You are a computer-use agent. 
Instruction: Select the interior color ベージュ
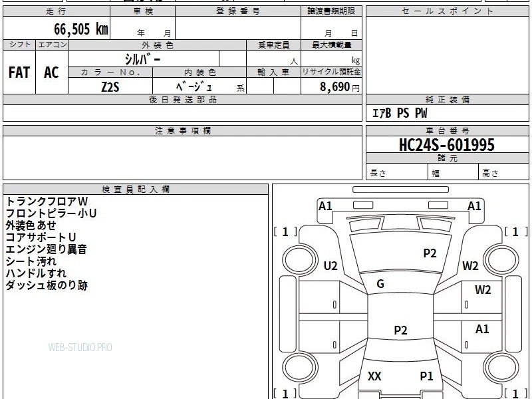[194, 87]
